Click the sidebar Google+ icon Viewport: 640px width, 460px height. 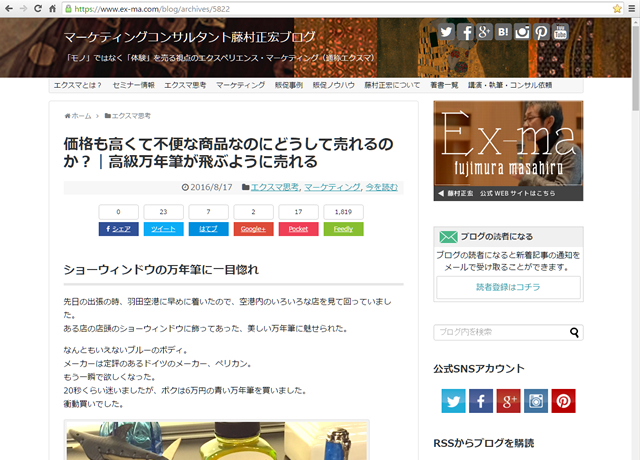point(509,401)
